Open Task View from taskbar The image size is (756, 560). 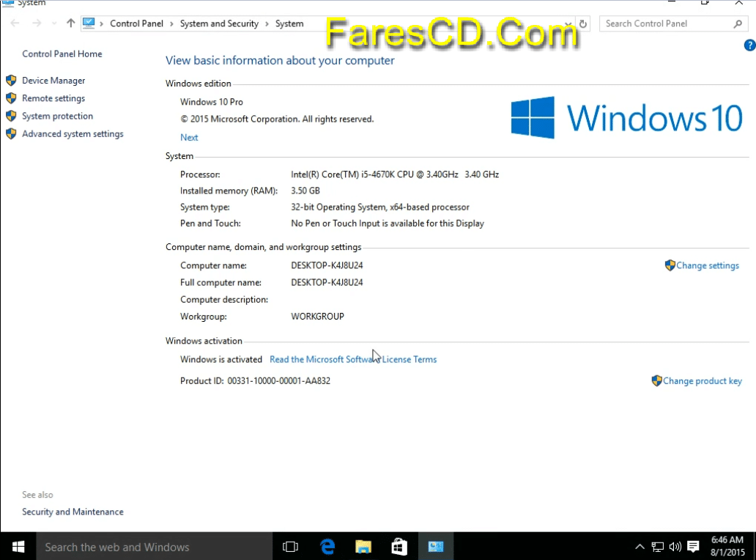click(290, 547)
